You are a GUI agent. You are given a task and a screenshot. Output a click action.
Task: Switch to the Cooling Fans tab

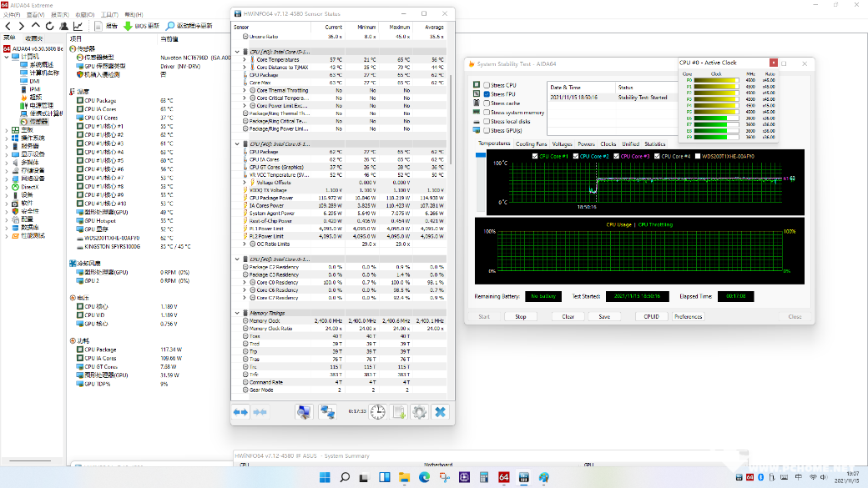pos(531,143)
